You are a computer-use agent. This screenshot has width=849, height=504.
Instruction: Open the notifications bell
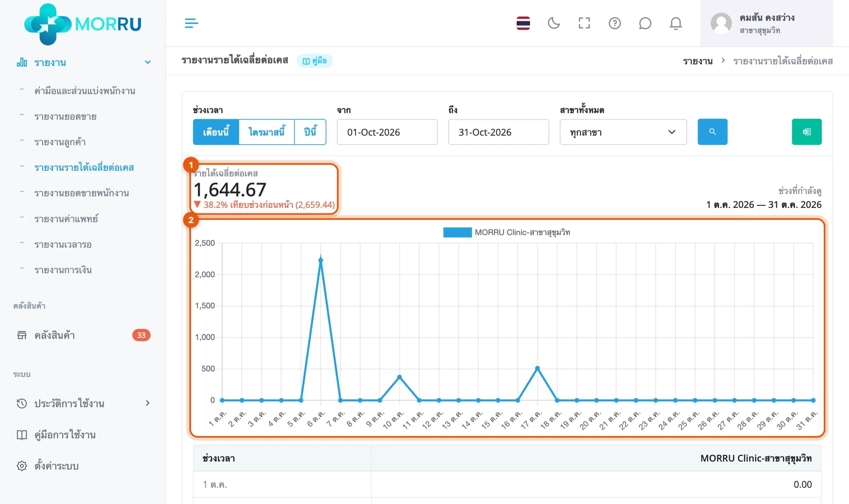676,23
